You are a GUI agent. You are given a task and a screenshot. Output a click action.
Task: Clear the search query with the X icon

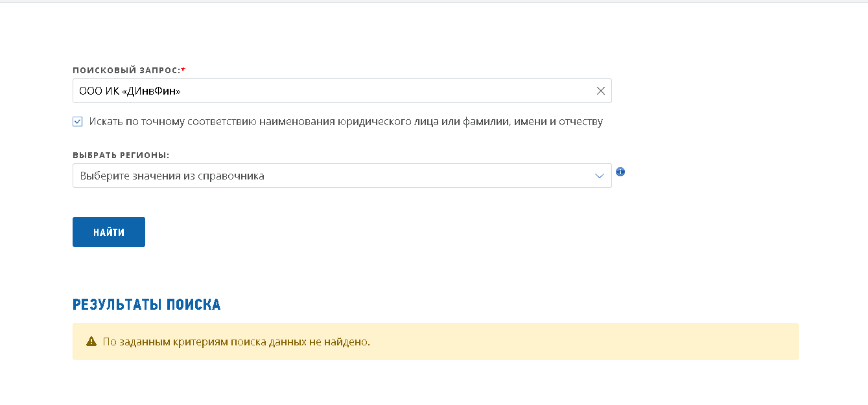point(600,91)
